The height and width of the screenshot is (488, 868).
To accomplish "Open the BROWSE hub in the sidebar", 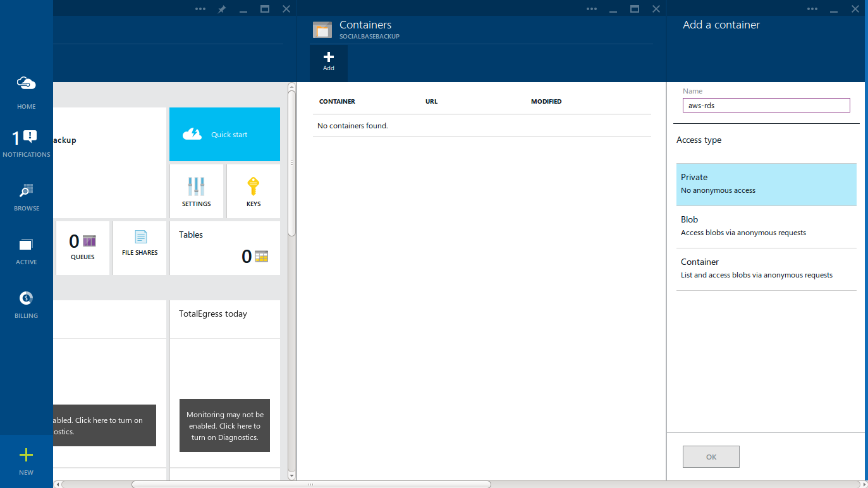I will [x=26, y=197].
